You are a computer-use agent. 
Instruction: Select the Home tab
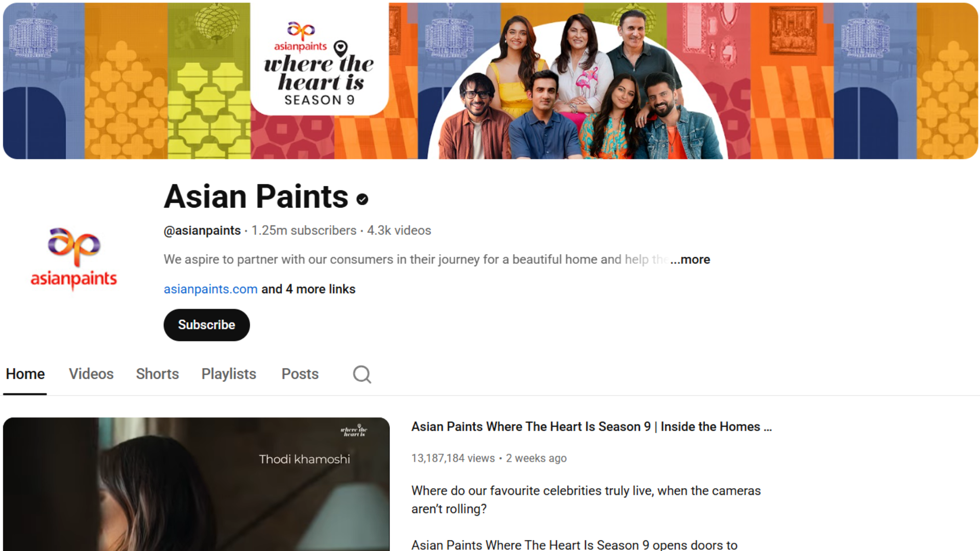[25, 374]
